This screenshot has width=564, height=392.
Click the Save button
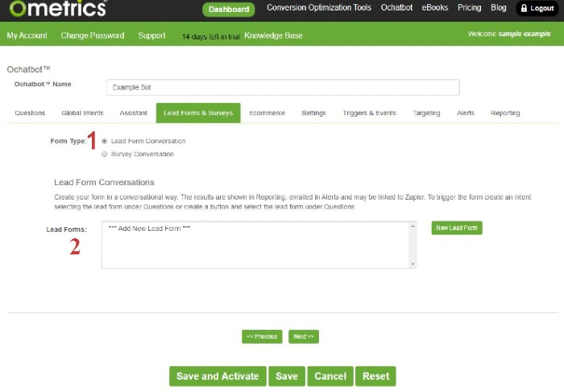[x=287, y=376]
